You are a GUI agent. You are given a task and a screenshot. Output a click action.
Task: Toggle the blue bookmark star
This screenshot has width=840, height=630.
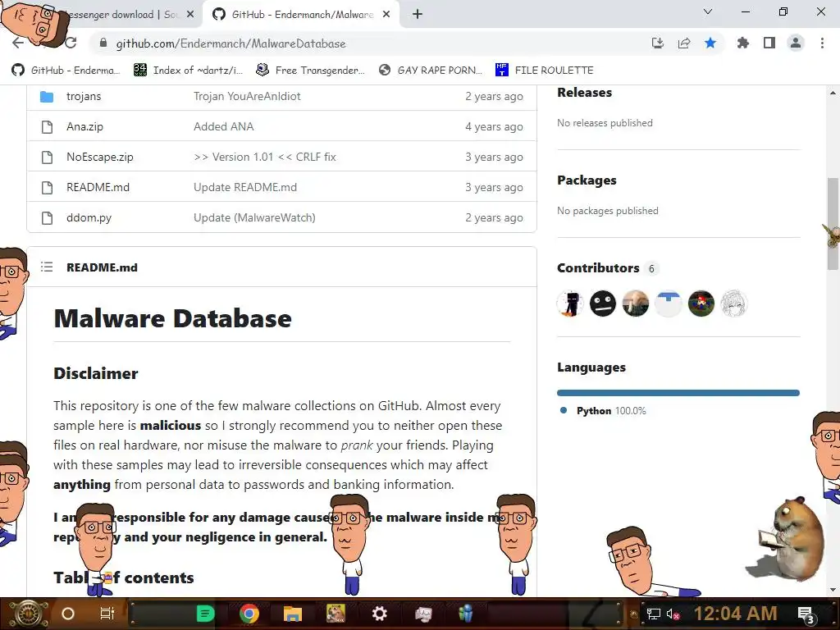pos(710,43)
